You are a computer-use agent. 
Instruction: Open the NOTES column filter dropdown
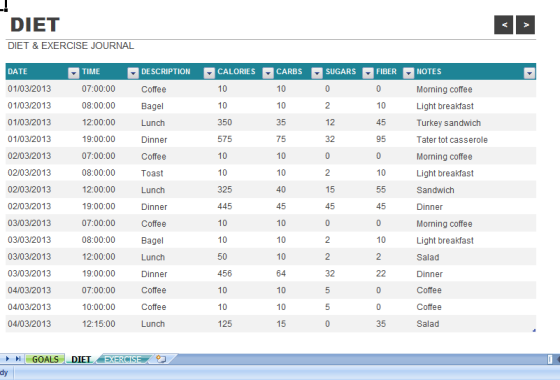coord(529,73)
